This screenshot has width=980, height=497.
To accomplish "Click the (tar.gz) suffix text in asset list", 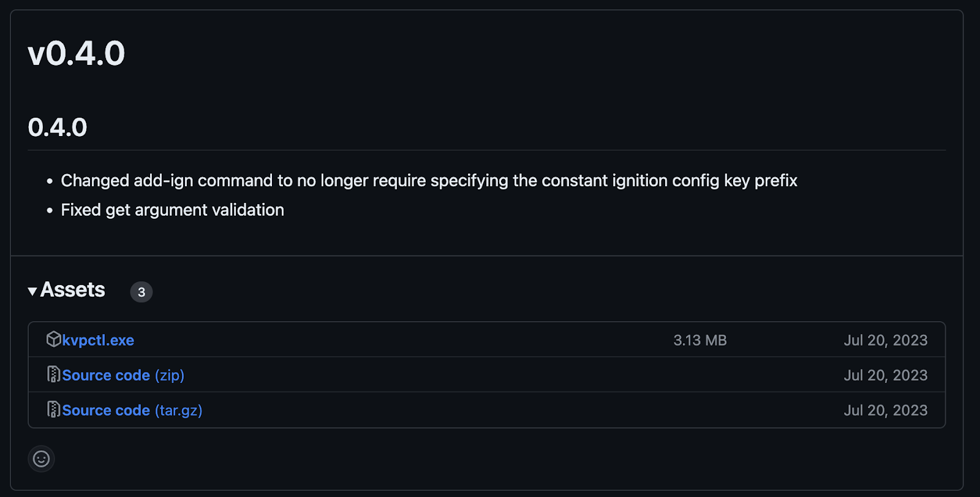I will 178,410.
